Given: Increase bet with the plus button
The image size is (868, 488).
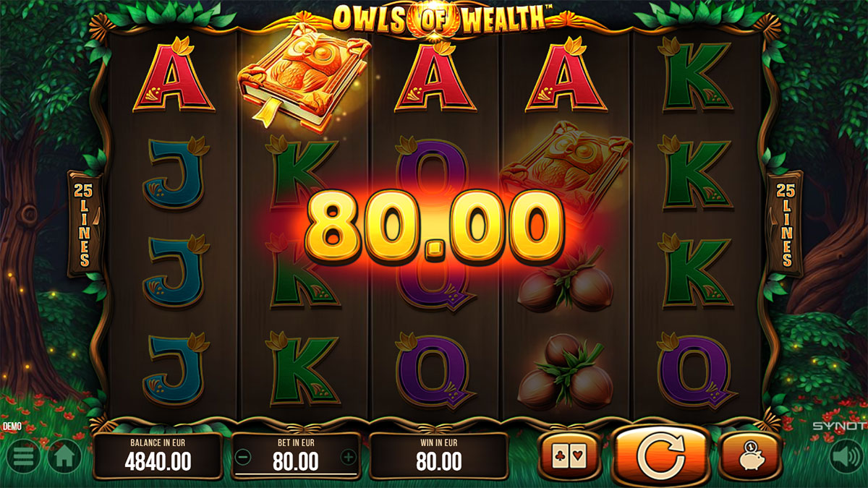Looking at the screenshot, I should click(349, 457).
